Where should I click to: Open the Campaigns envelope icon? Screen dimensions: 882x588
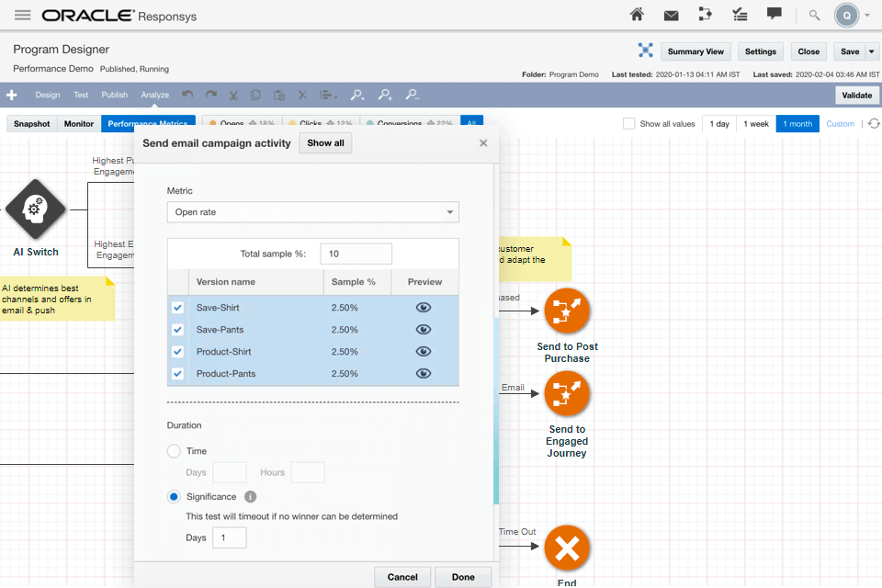click(x=671, y=15)
